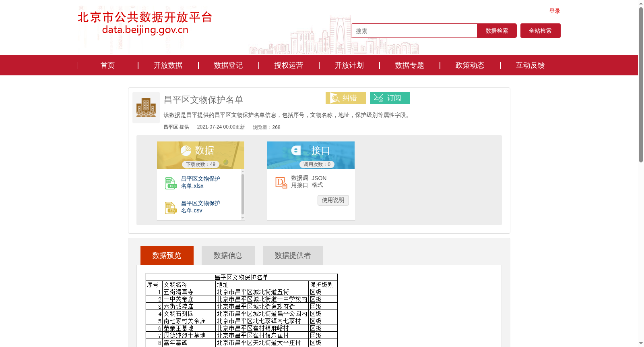The height and width of the screenshot is (347, 644).
Task: Open the 授权运营 menu item
Action: coord(289,65)
